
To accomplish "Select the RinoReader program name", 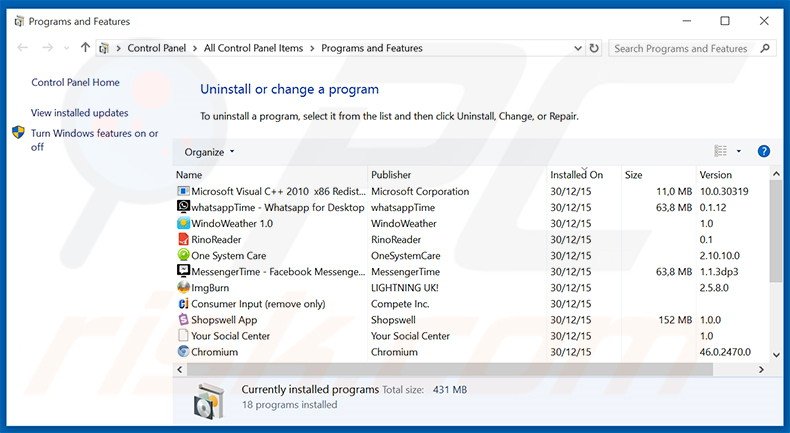I will [216, 239].
